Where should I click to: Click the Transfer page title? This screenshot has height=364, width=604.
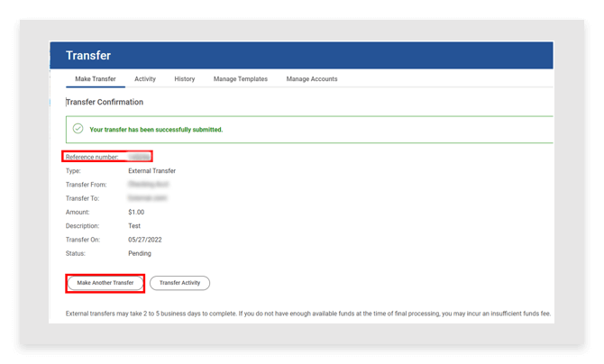tap(88, 56)
